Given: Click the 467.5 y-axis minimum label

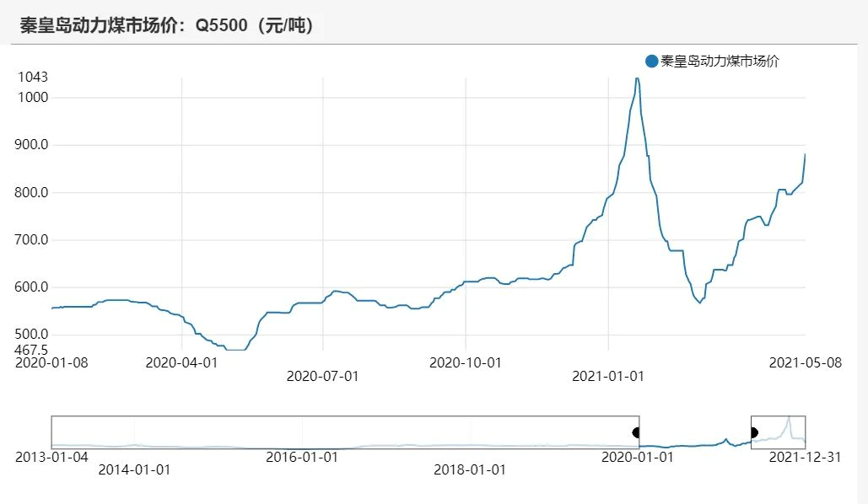Looking at the screenshot, I should pos(31,350).
